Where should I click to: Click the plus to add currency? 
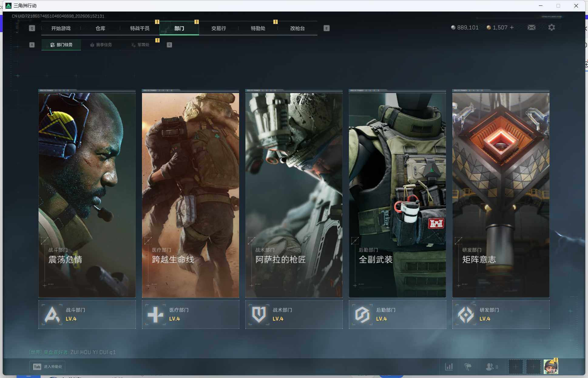[x=512, y=28]
